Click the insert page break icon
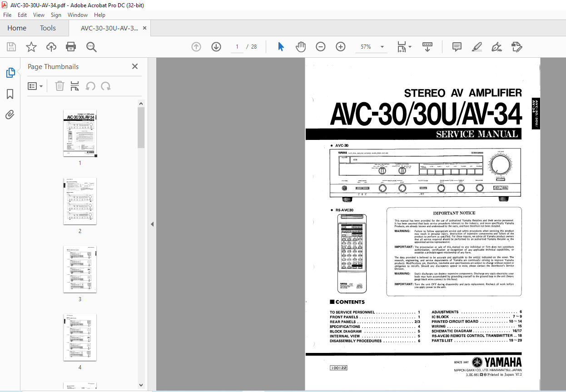 75,86
